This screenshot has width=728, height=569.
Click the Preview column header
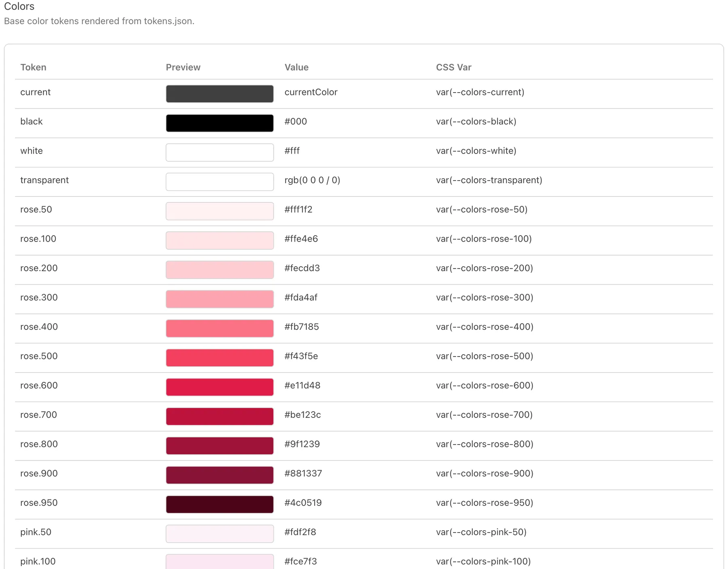point(183,67)
